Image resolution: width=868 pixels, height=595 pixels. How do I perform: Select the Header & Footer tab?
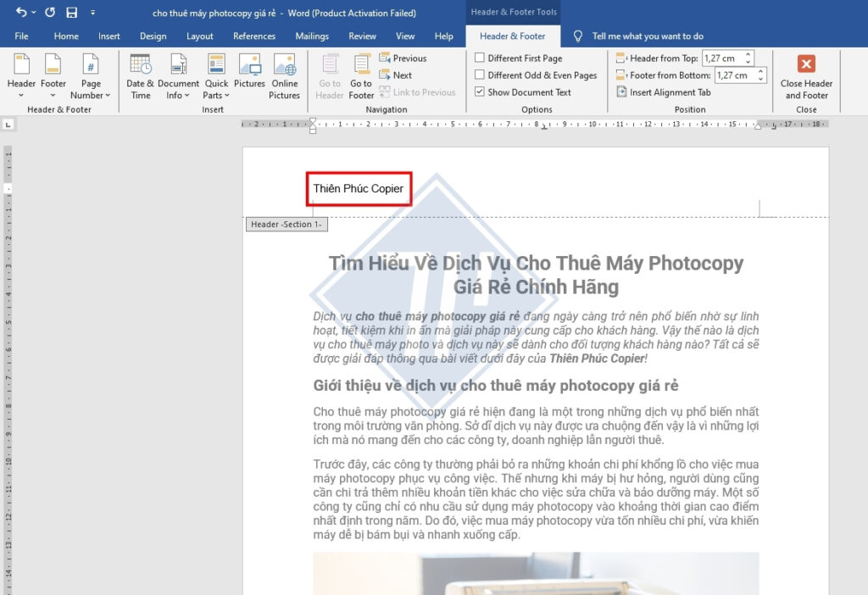point(512,36)
